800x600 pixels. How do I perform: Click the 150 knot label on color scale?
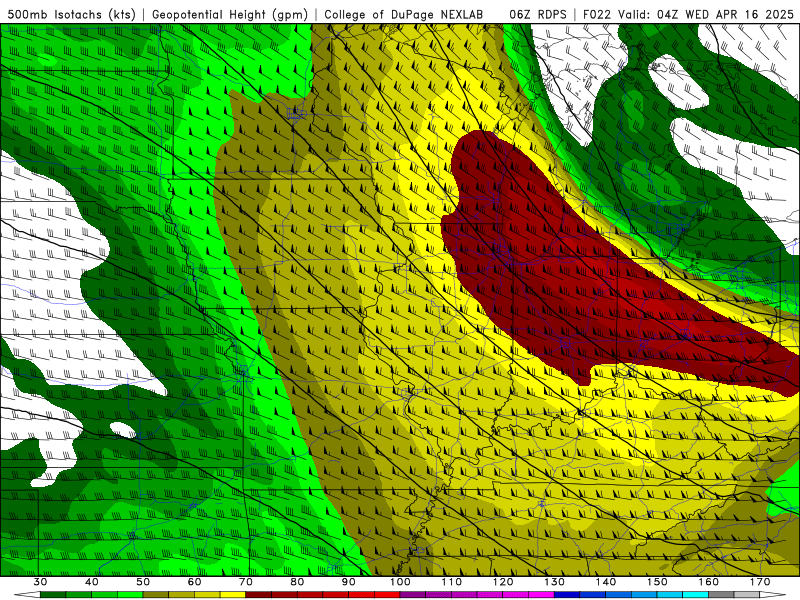657,582
